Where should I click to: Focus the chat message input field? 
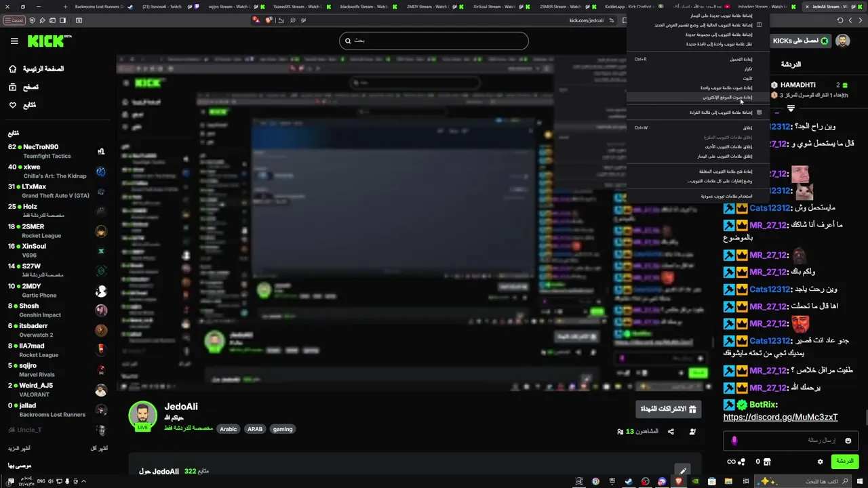pyautogui.click(x=791, y=441)
